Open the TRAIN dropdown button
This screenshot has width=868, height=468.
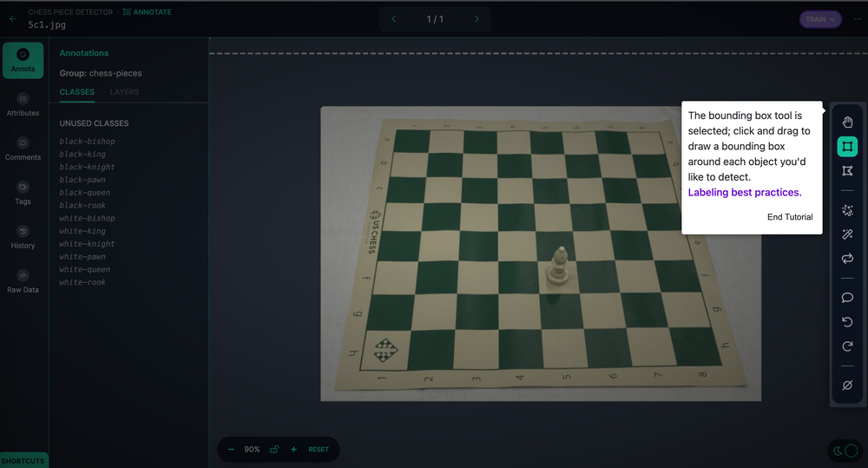click(x=820, y=19)
